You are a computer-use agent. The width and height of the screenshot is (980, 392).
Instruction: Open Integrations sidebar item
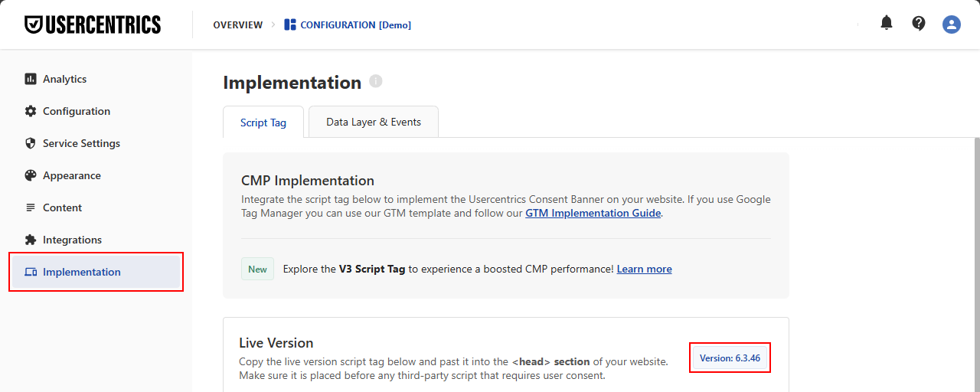coord(96,240)
